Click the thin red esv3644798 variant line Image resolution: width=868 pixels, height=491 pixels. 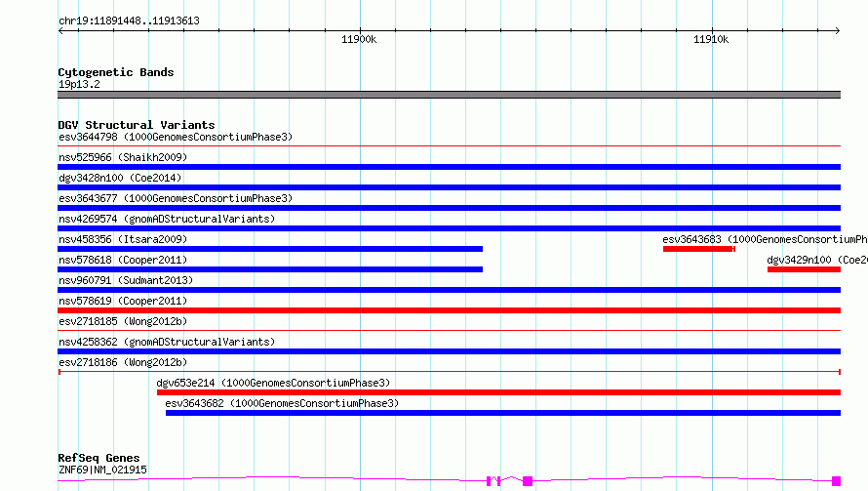pyautogui.click(x=449, y=146)
